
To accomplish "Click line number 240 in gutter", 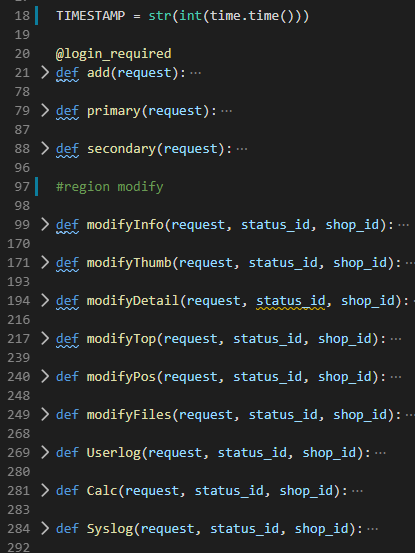I will pos(18,377).
